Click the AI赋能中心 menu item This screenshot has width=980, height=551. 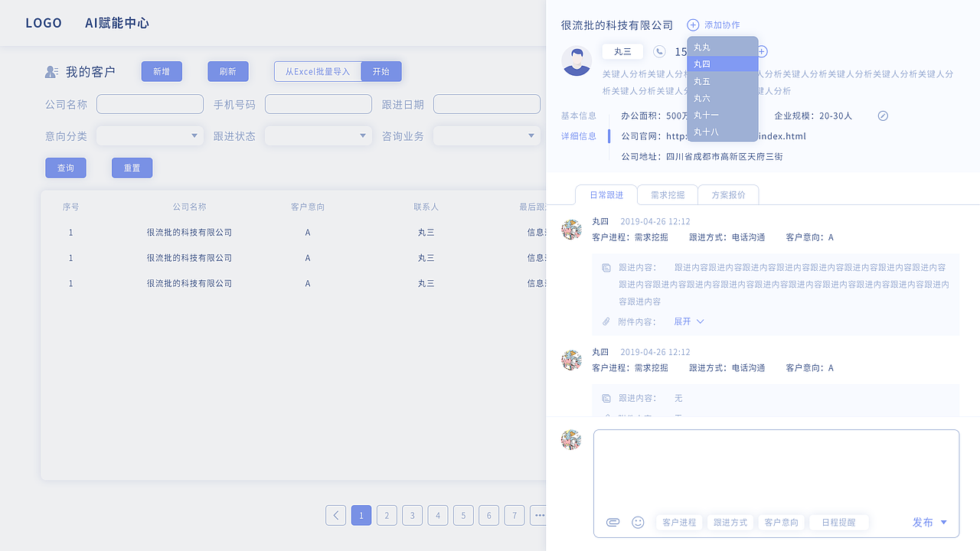coord(117,23)
